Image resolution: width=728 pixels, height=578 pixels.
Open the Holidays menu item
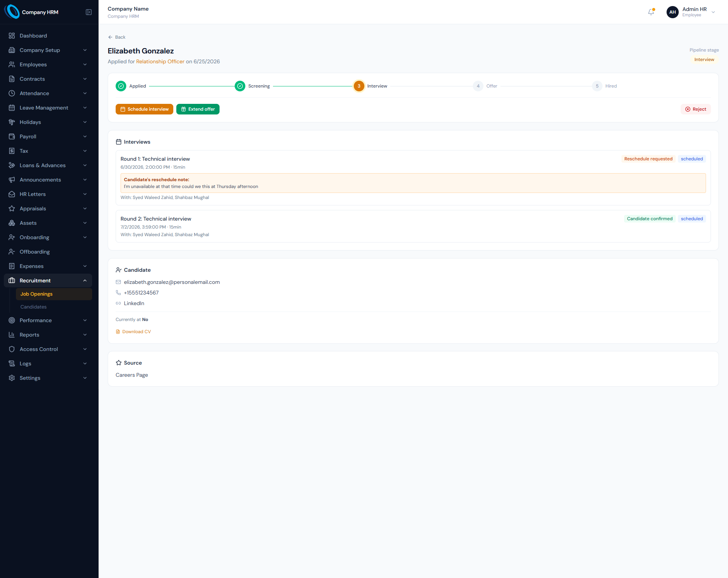[48, 122]
